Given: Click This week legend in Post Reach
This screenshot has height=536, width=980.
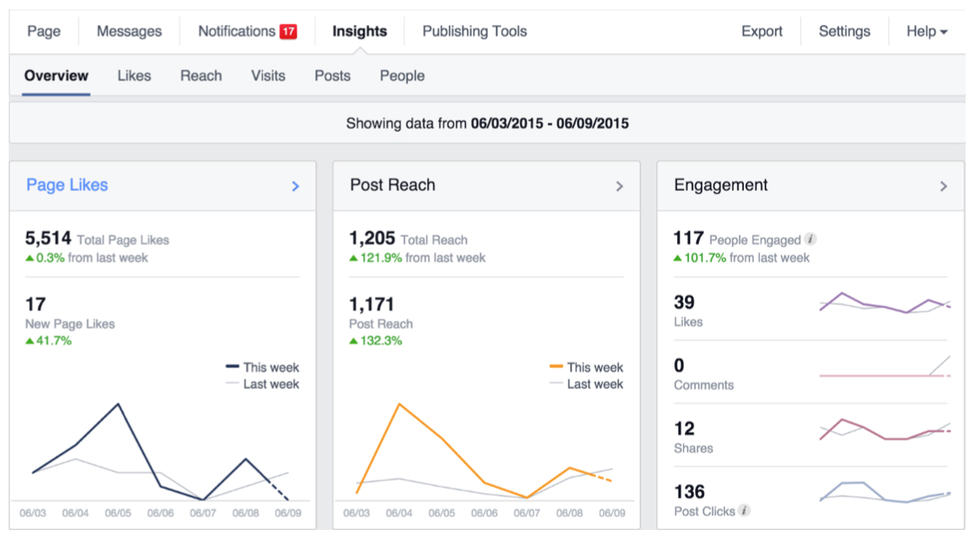Looking at the screenshot, I should (586, 367).
